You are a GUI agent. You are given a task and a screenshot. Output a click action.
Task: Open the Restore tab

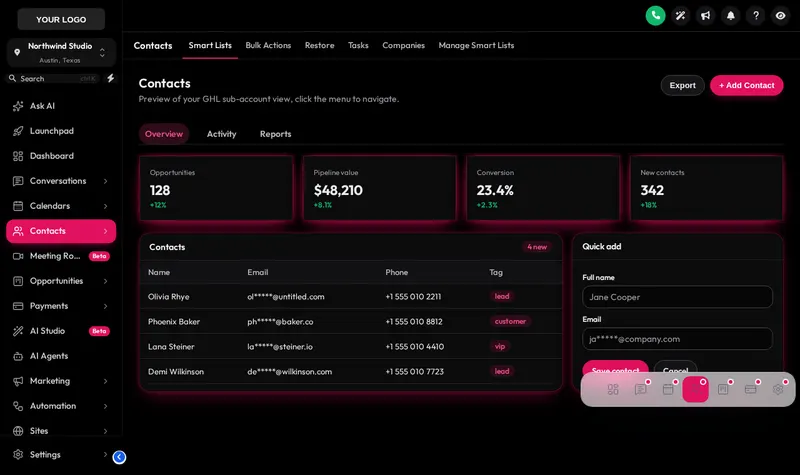(319, 45)
